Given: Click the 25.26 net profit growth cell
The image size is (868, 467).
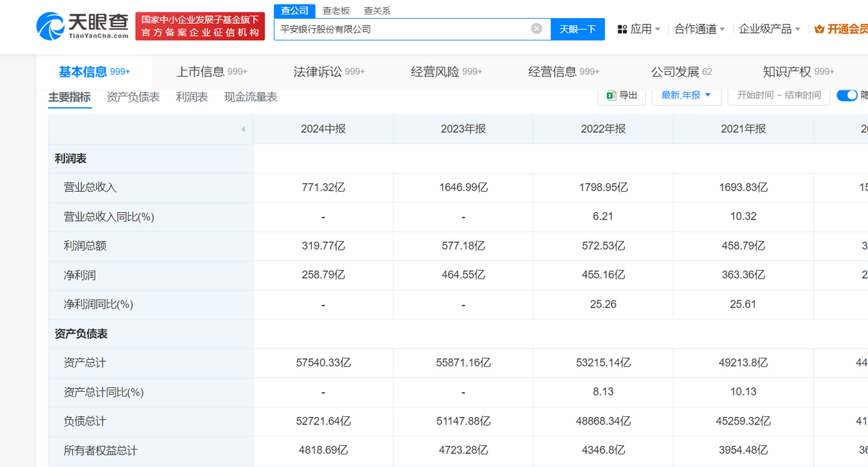Looking at the screenshot, I should tap(603, 304).
